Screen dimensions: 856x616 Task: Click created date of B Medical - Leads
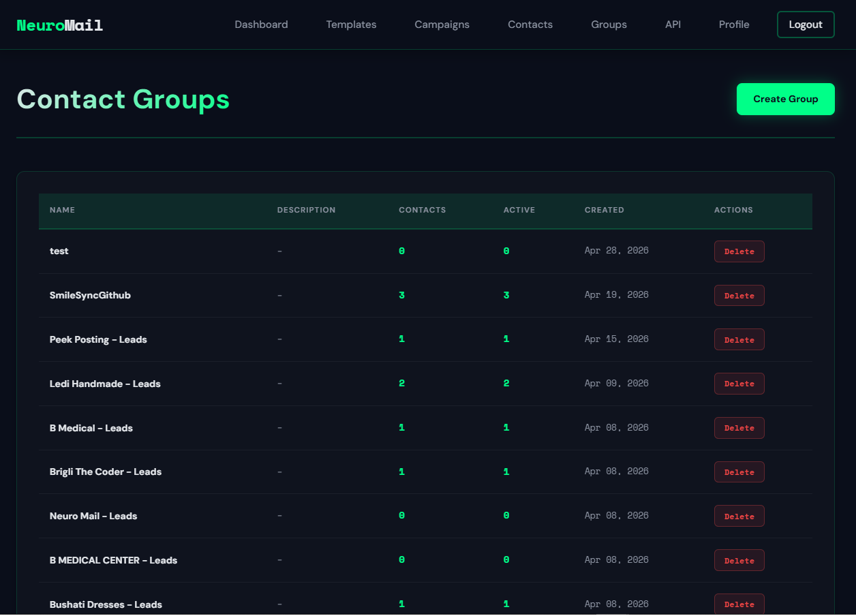click(617, 428)
